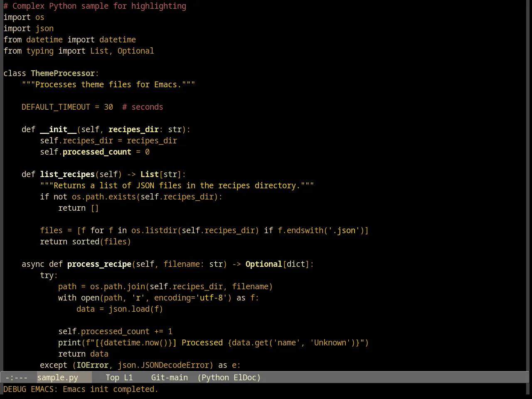Image resolution: width=532 pixels, height=399 pixels.
Task: Click the DEFAULT_TIMEOUT constant
Action: (x=56, y=107)
